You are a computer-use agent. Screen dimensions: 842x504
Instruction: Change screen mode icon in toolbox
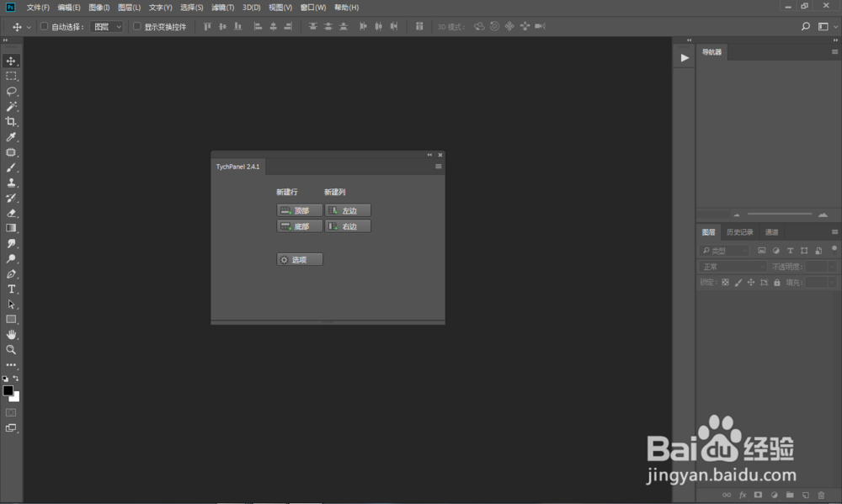11,427
